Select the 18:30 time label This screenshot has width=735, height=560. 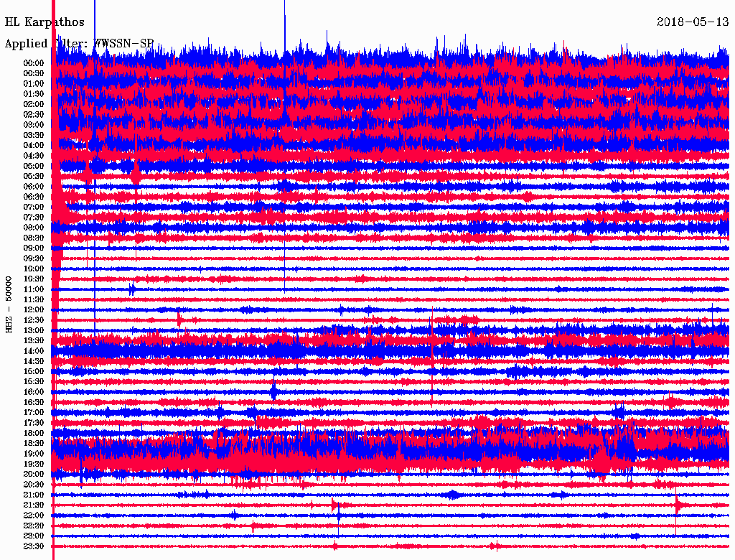tap(33, 444)
